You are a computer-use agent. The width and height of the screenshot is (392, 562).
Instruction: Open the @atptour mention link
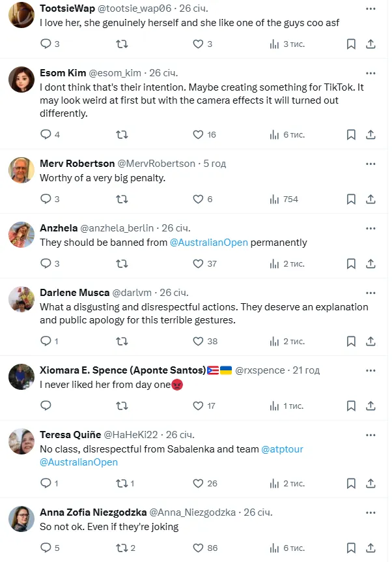click(x=282, y=449)
